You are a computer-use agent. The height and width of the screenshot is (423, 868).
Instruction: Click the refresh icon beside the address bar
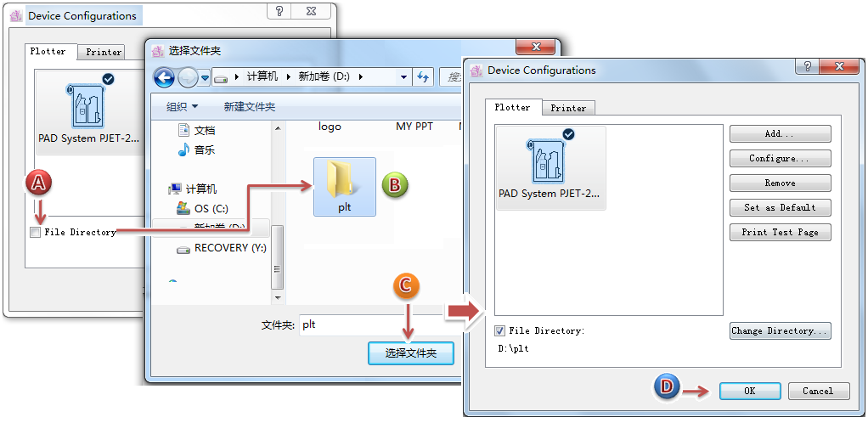tap(423, 77)
